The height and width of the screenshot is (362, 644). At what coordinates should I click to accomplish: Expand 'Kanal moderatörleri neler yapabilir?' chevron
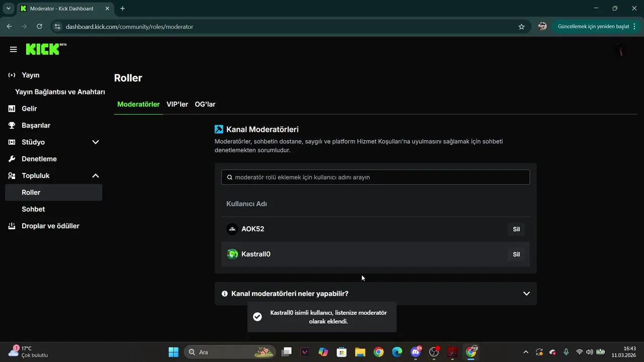point(526,294)
